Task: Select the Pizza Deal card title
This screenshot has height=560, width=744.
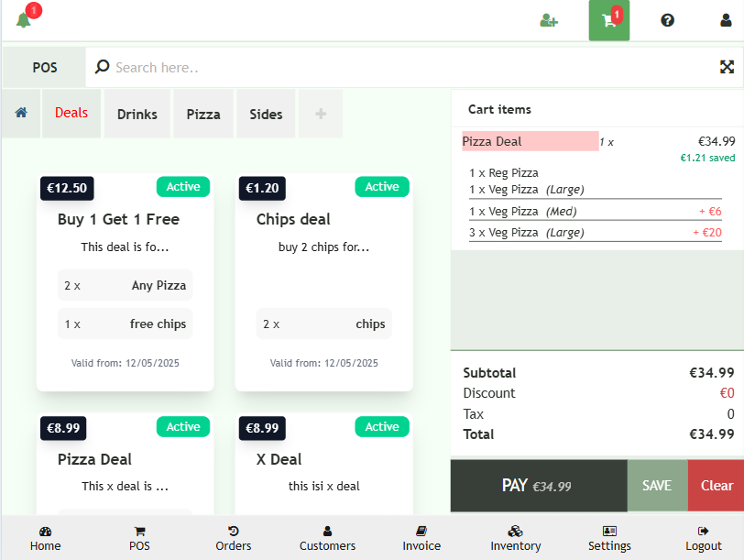Action: tap(94, 459)
